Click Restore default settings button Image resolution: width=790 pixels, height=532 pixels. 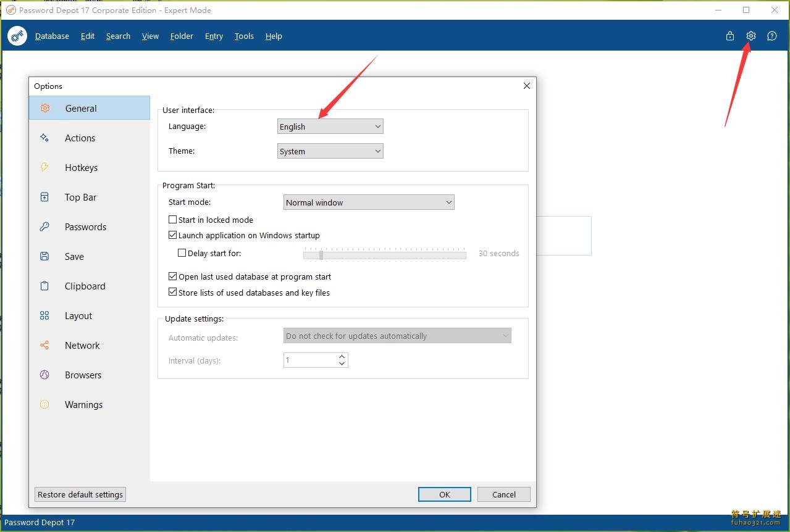80,494
